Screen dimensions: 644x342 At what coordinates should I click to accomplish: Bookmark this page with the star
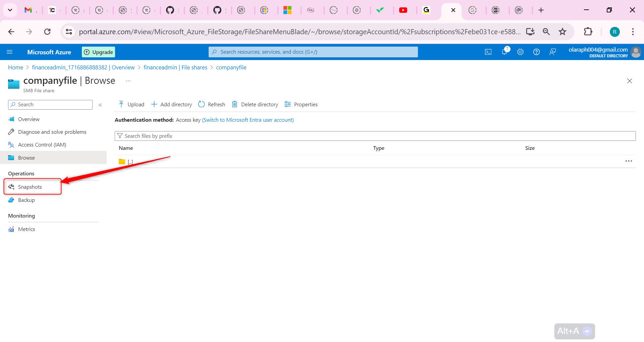[x=562, y=32]
